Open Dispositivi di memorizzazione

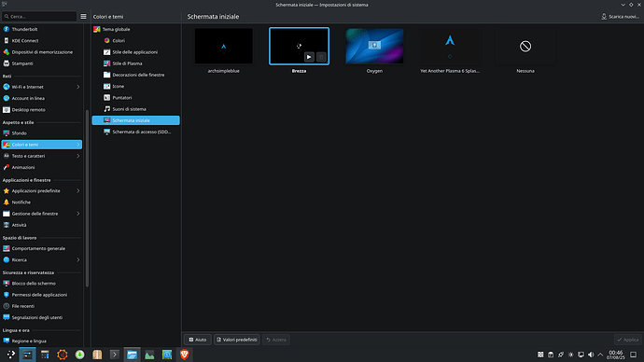41,52
